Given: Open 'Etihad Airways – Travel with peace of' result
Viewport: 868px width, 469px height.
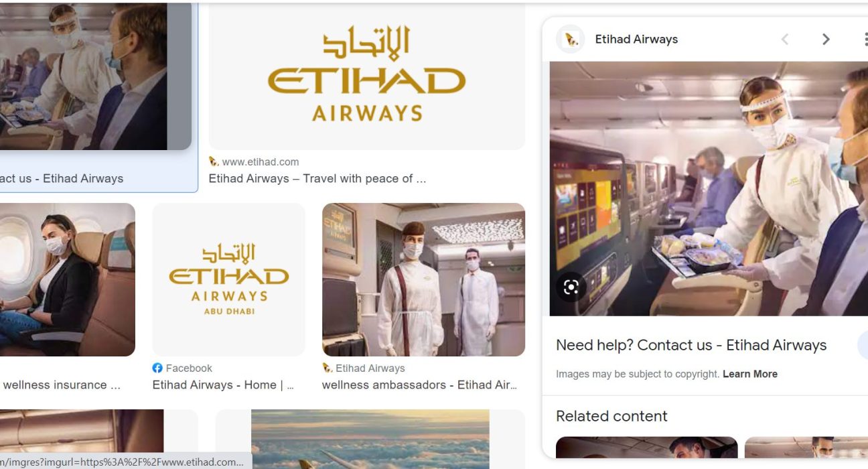Looking at the screenshot, I should pyautogui.click(x=317, y=178).
